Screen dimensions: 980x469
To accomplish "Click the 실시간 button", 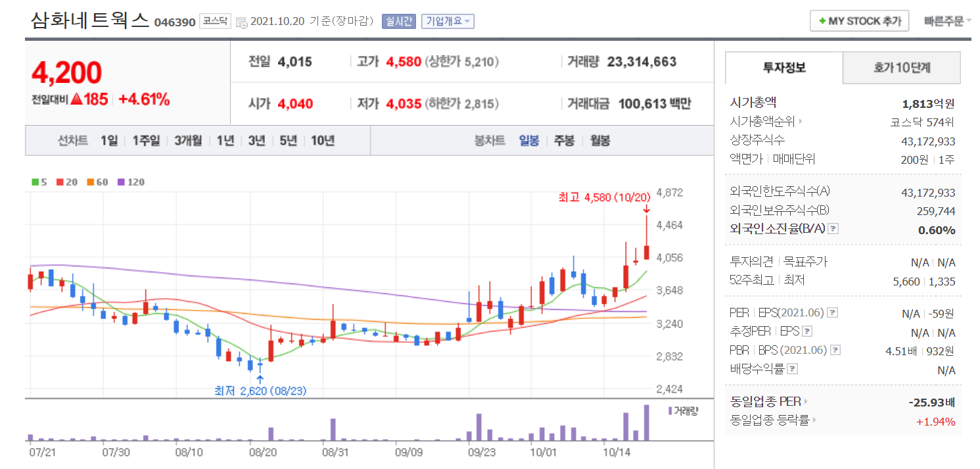I will [398, 21].
